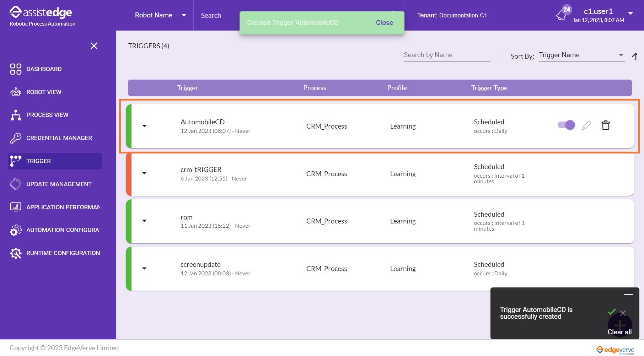This screenshot has height=356, width=644.
Task: Close the Created Trigger banner
Action: click(x=384, y=23)
